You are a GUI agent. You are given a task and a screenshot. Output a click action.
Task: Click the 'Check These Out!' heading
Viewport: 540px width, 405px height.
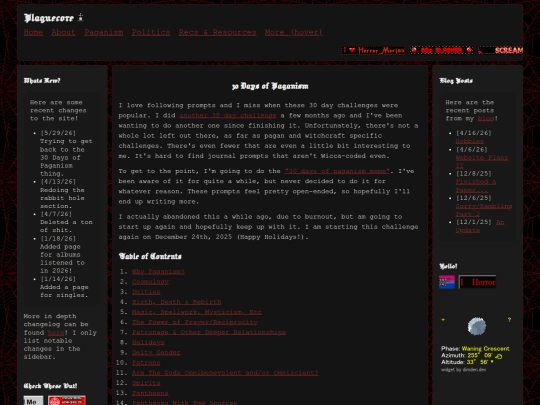[x=50, y=386]
